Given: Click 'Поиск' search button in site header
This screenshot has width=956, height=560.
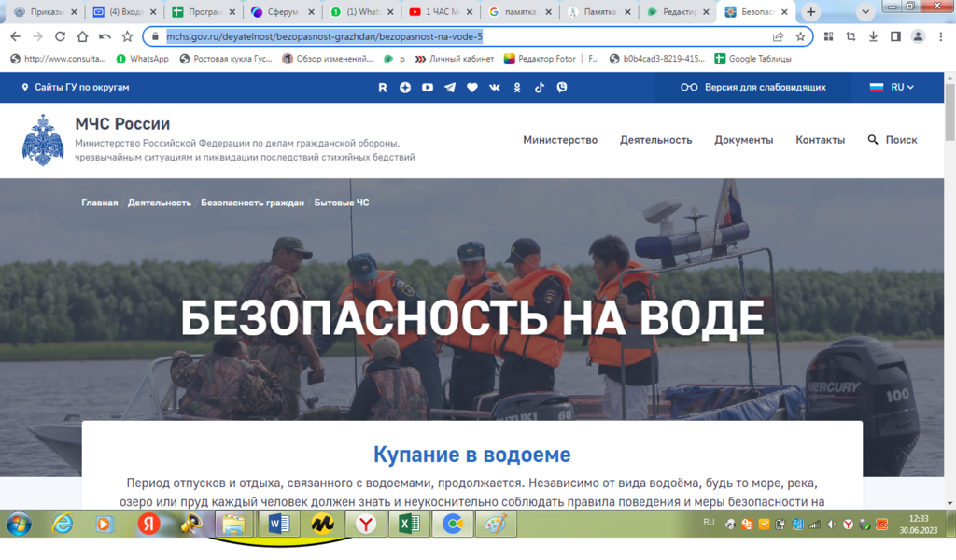Looking at the screenshot, I should (x=893, y=140).
